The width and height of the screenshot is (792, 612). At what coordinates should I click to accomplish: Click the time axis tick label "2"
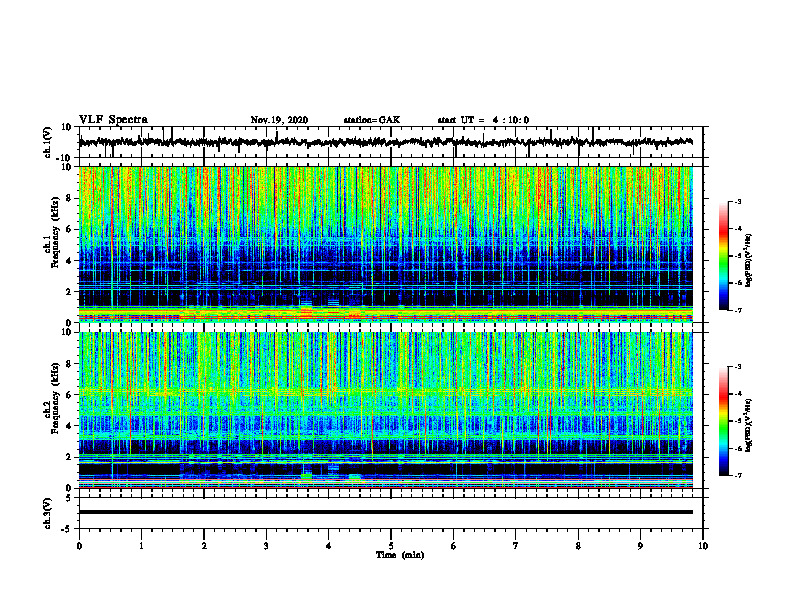click(x=204, y=546)
